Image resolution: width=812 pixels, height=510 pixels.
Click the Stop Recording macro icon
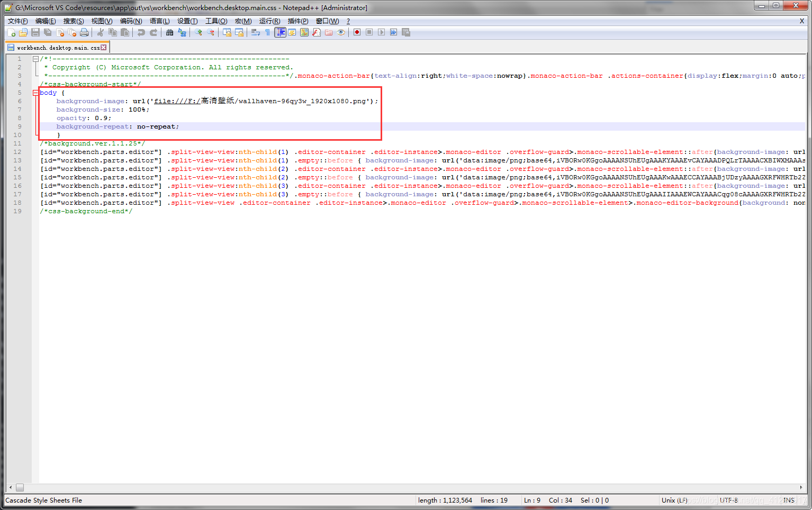tap(369, 32)
